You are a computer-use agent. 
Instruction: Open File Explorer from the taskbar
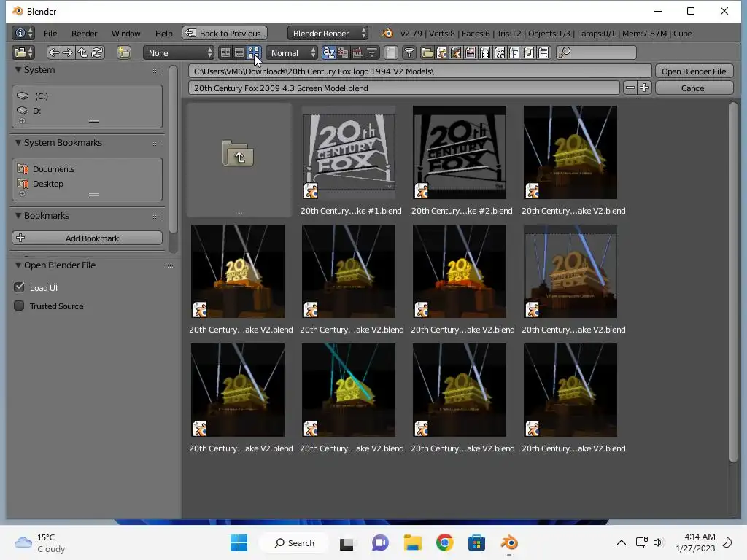[x=413, y=542]
